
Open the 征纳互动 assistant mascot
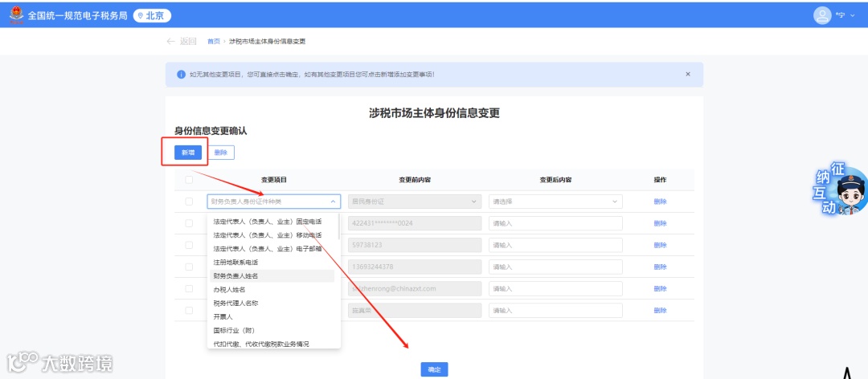tap(841, 189)
